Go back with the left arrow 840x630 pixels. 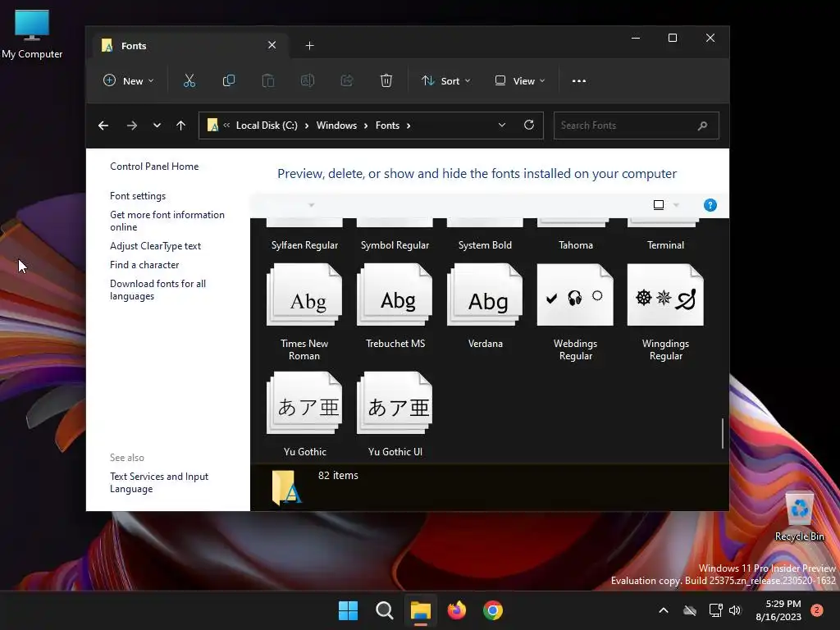(103, 126)
